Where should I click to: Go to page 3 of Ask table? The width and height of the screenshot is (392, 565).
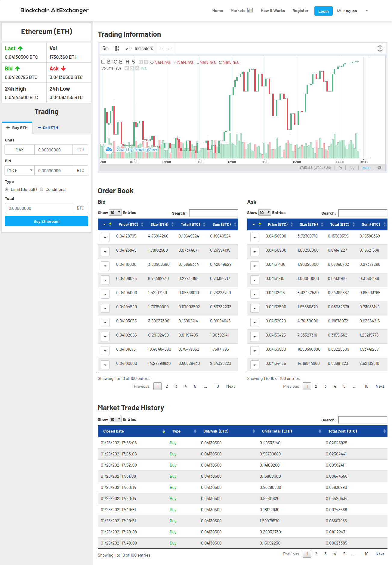tap(326, 386)
